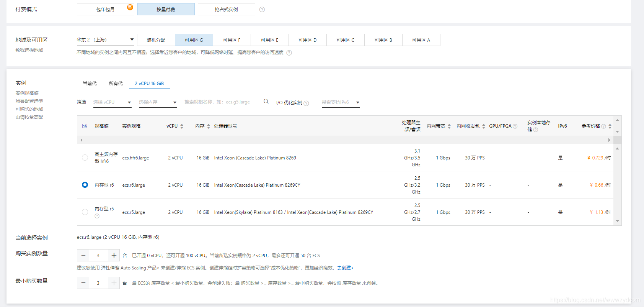Select 可用区 B
The image size is (644, 307).
[383, 40]
